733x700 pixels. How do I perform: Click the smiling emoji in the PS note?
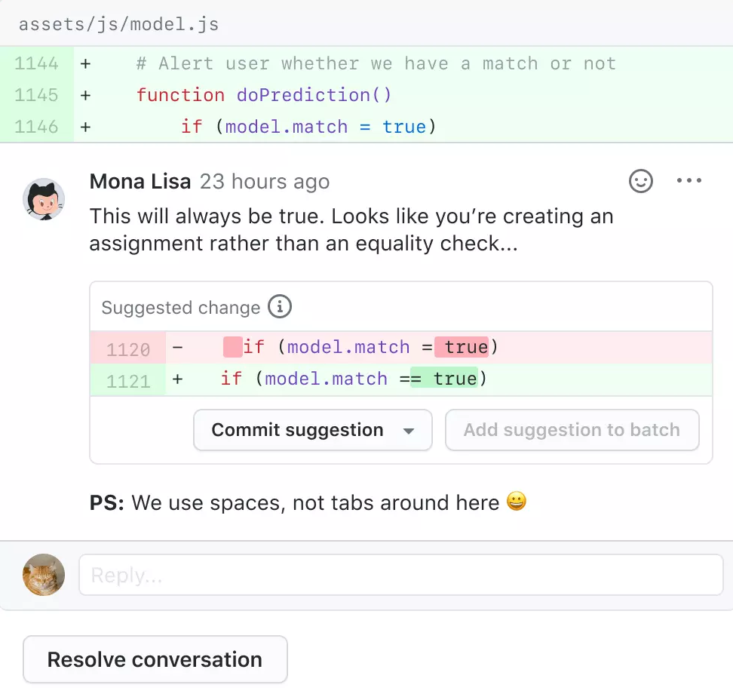[517, 502]
